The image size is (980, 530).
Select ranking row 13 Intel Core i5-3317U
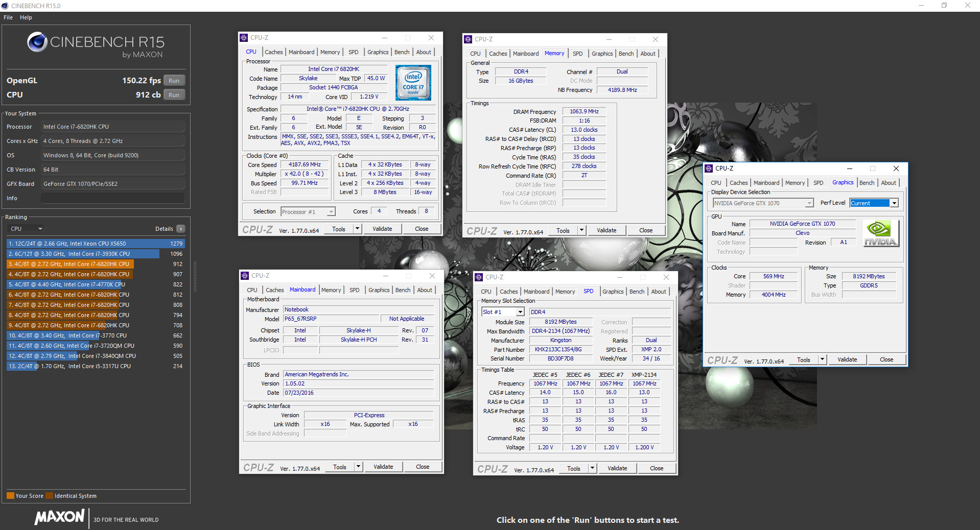[96, 366]
